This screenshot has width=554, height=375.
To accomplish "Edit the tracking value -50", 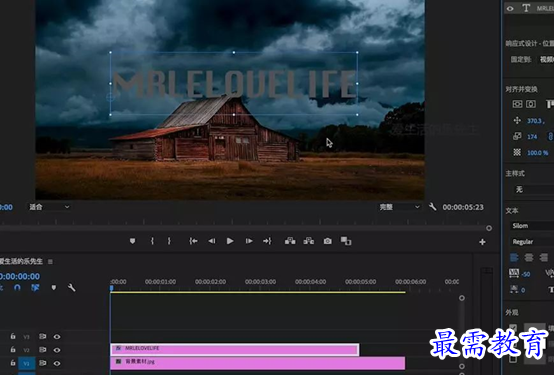I will 526,274.
